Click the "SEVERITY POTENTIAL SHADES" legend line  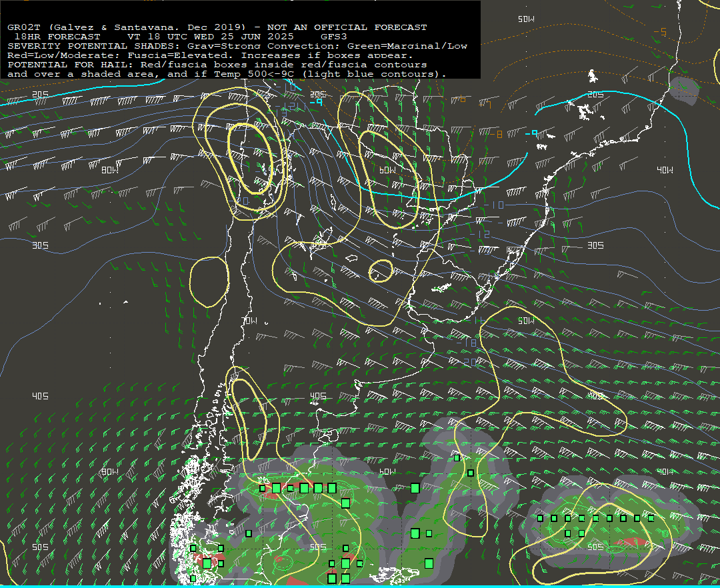click(237, 46)
